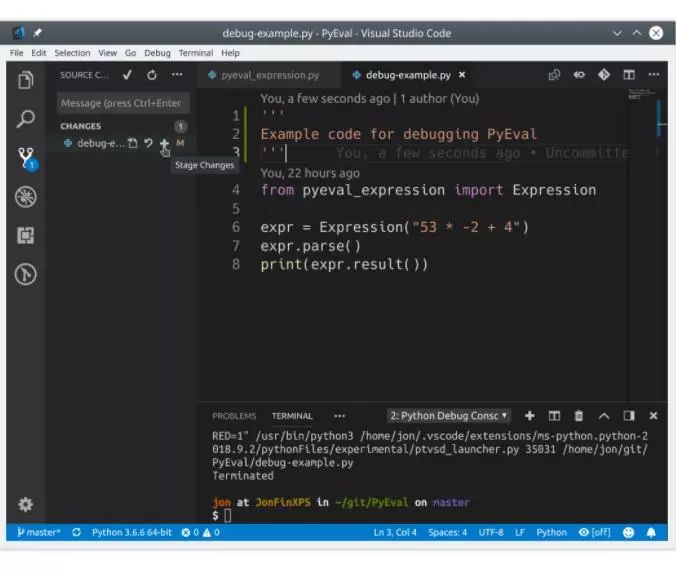This screenshot has height=570, width=676.
Task: Move panel to the right side
Action: 629,416
